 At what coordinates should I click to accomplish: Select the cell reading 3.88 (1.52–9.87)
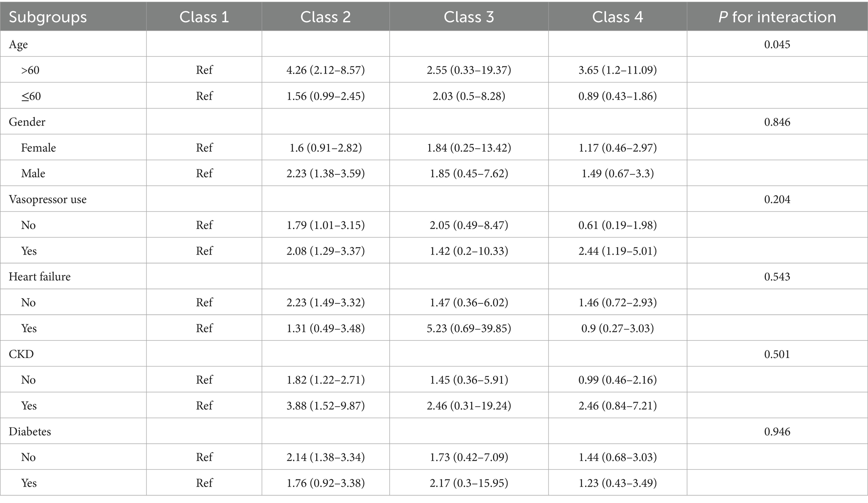tap(325, 406)
